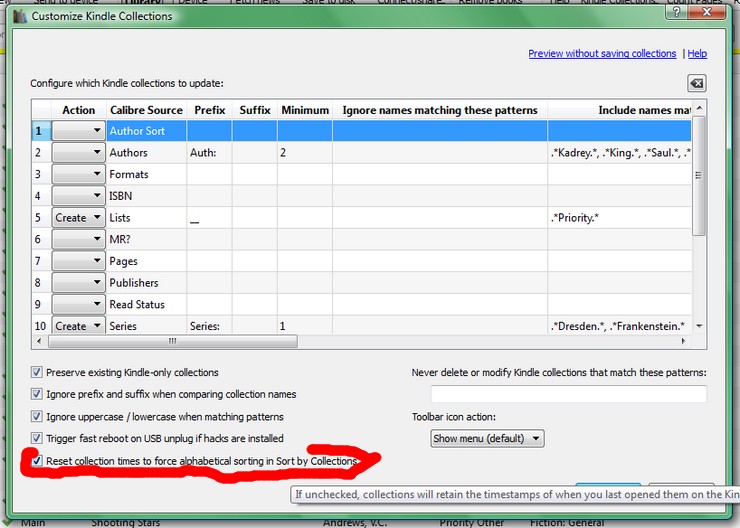Image resolution: width=740 pixels, height=528 pixels.
Task: Select the Read Status source cell
Action: point(146,304)
